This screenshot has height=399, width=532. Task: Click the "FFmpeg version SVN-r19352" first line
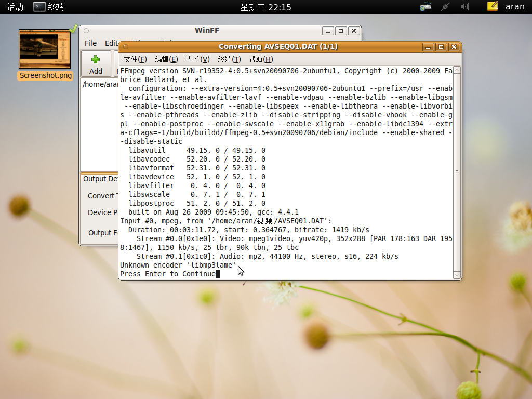[x=286, y=71]
